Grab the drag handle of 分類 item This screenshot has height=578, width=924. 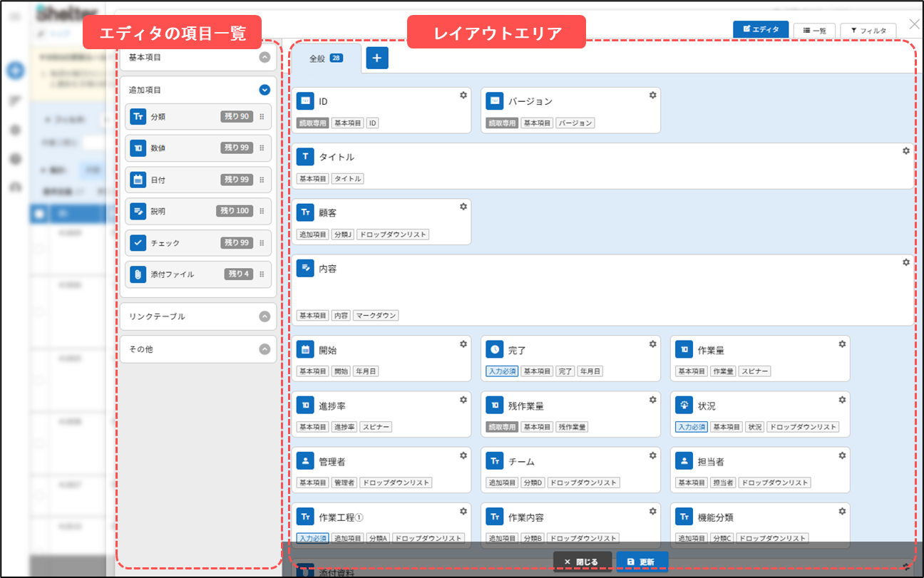(262, 117)
